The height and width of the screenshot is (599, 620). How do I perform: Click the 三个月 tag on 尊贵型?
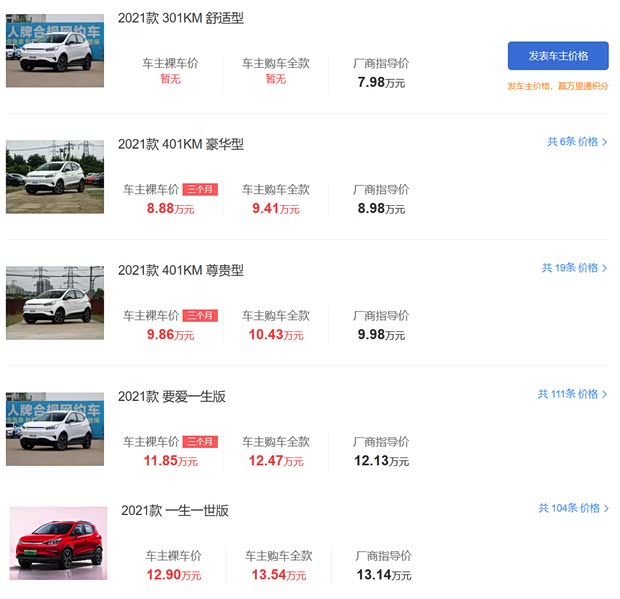pyautogui.click(x=200, y=316)
